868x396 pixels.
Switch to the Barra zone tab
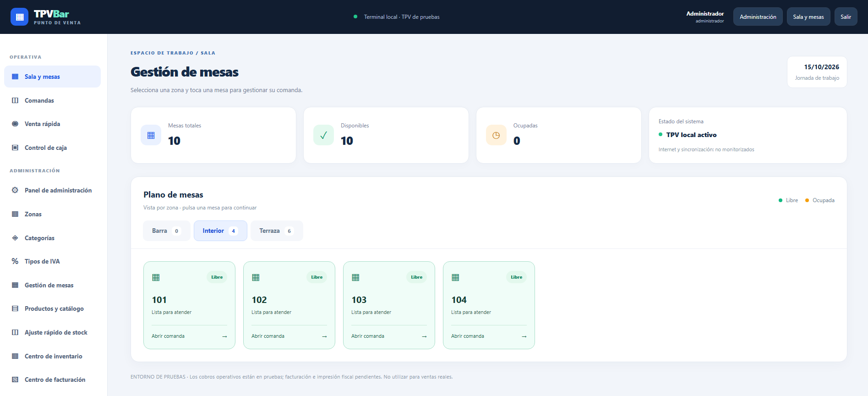(167, 231)
